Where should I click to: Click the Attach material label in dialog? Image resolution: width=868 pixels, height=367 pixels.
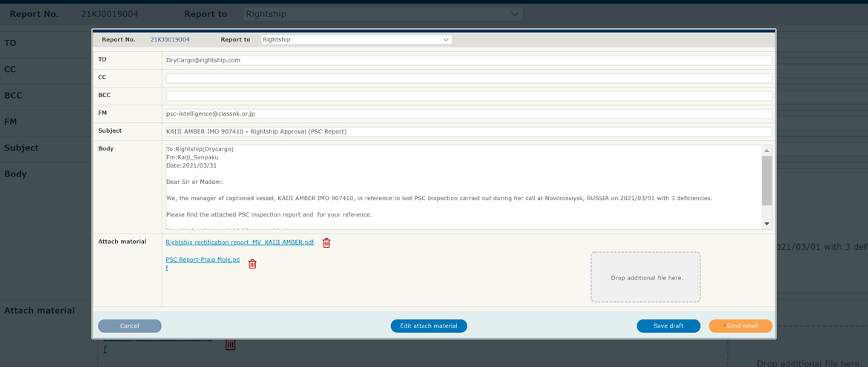click(122, 242)
